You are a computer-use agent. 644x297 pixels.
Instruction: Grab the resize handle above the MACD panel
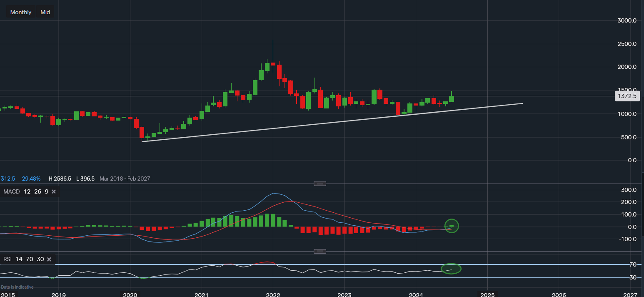tap(320, 184)
